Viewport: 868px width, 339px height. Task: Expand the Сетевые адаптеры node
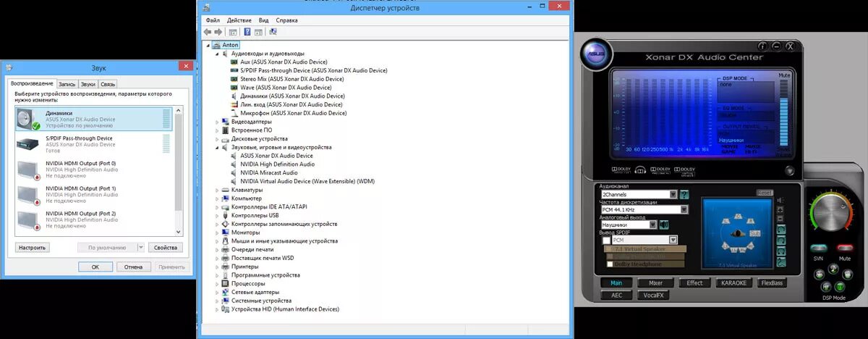tap(216, 292)
